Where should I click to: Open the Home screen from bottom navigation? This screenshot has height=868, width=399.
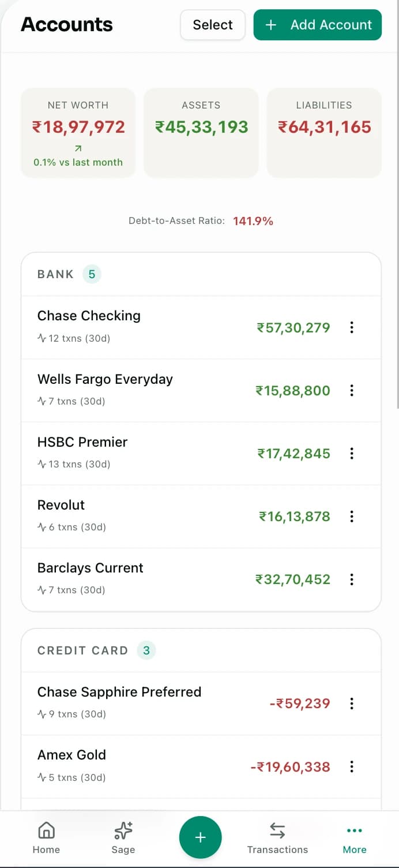[46, 838]
